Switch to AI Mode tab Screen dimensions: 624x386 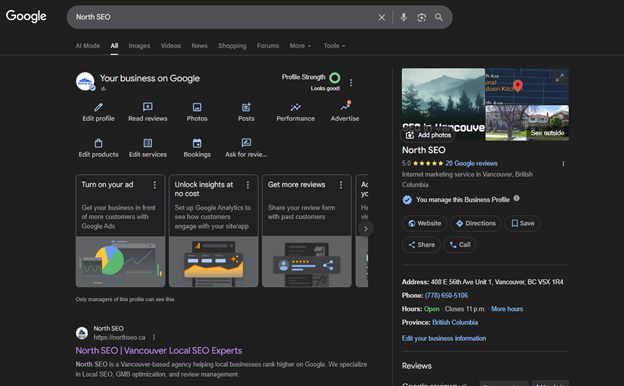point(88,46)
